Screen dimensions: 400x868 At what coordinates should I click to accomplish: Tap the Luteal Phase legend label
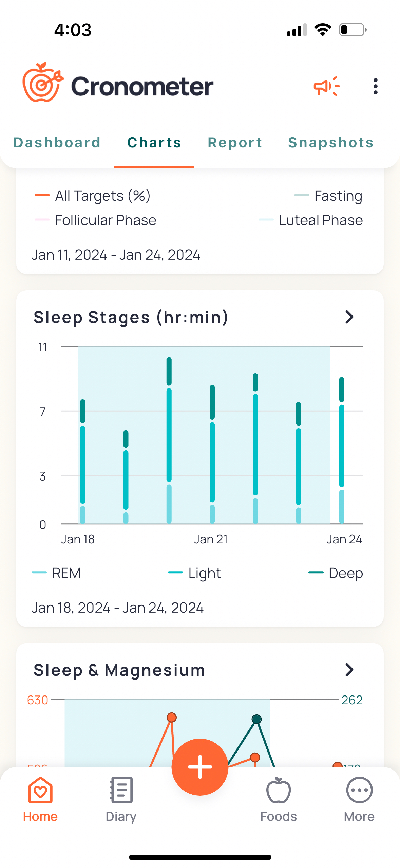[321, 220]
